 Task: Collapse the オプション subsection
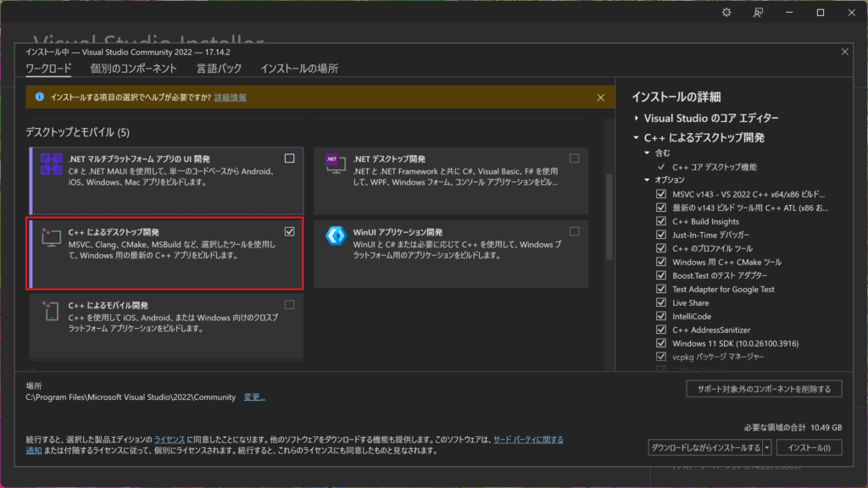[647, 180]
